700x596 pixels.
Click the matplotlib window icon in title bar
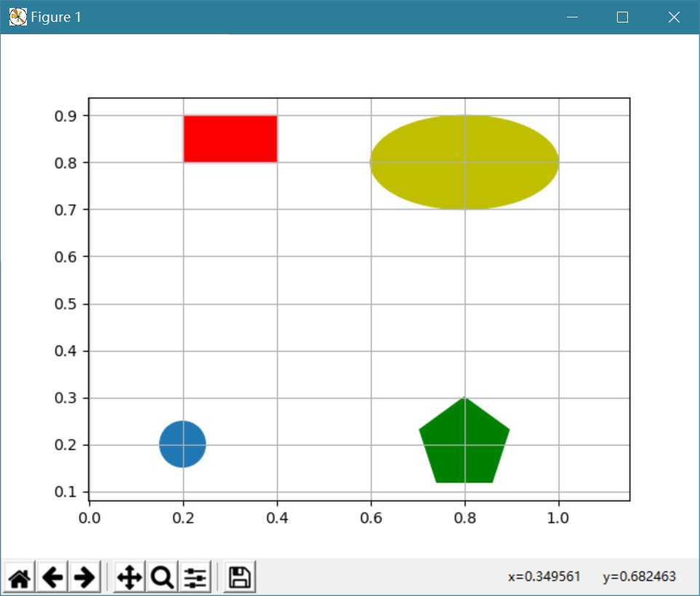[18, 17]
